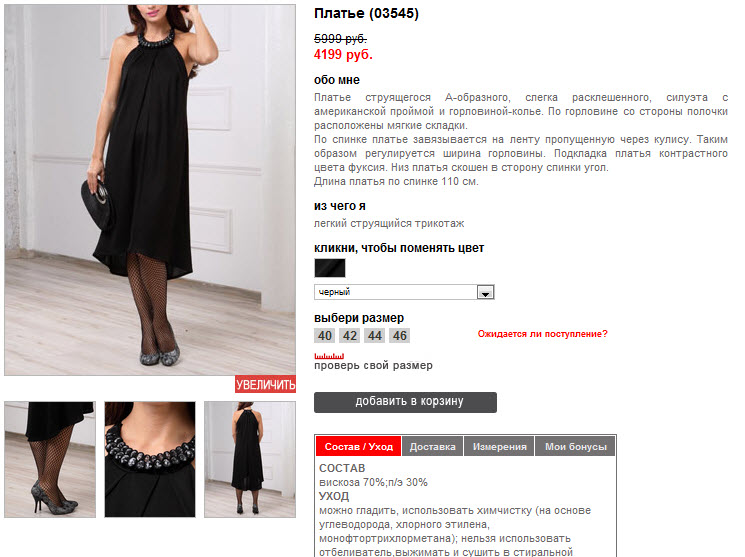Select the черный color combo box
Viewport: 745px width, 557px height.
(x=404, y=292)
